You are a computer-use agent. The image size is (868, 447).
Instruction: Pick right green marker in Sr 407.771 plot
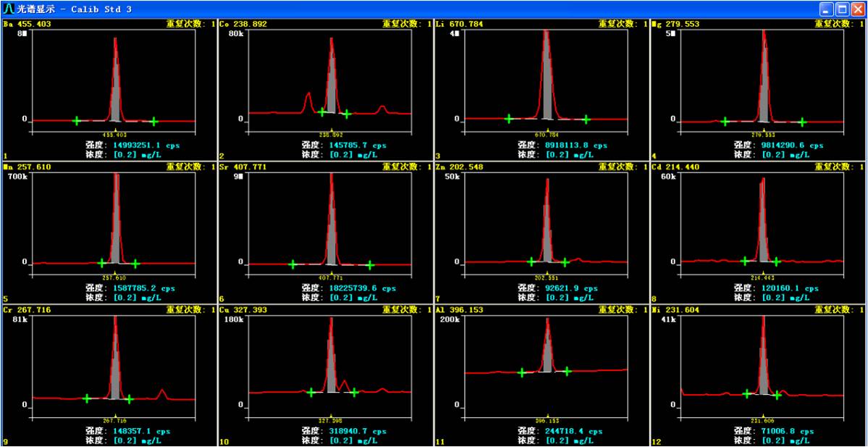click(369, 264)
